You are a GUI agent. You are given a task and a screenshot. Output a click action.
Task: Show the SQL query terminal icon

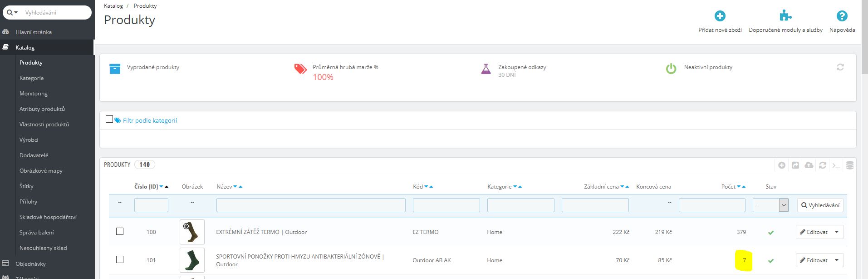(x=836, y=165)
